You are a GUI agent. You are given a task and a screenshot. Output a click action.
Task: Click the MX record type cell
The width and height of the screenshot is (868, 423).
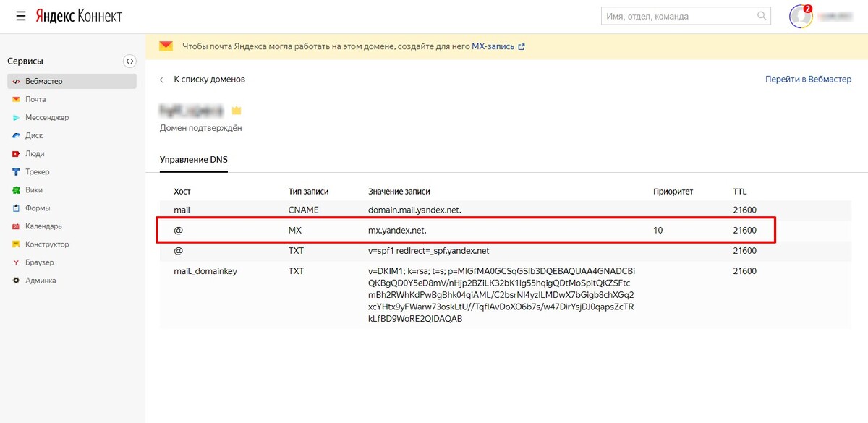294,231
